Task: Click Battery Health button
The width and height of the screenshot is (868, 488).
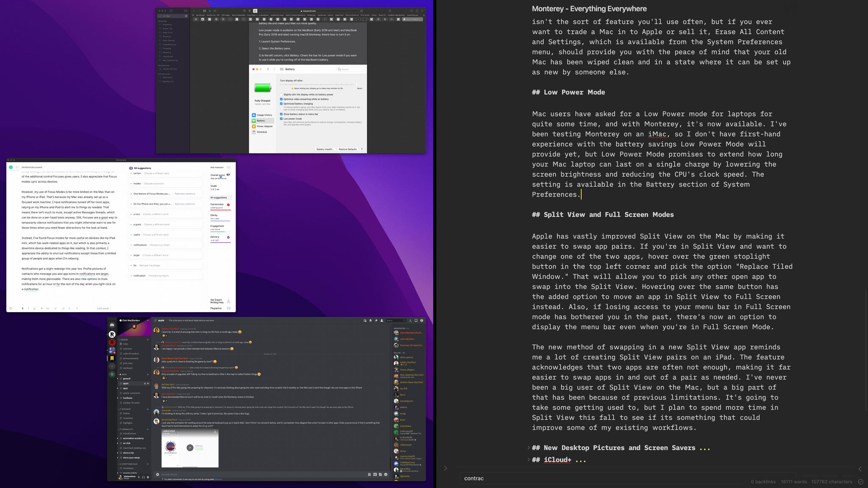Action: pos(325,149)
